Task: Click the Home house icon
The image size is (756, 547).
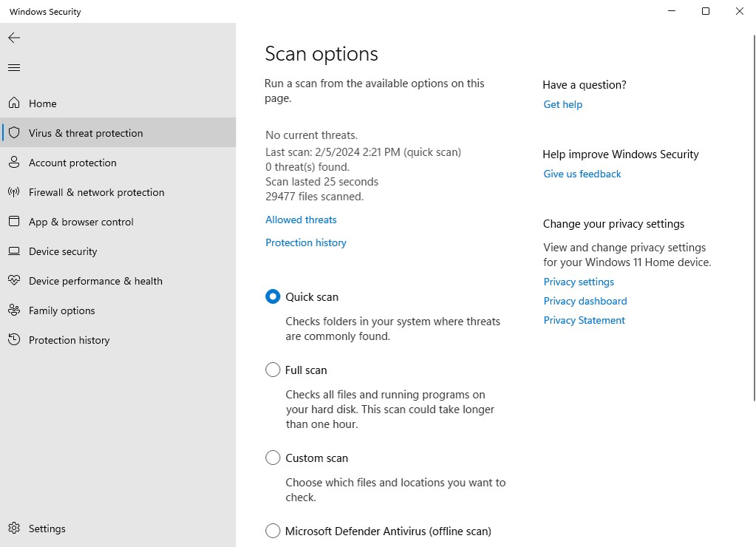Action: 14,103
